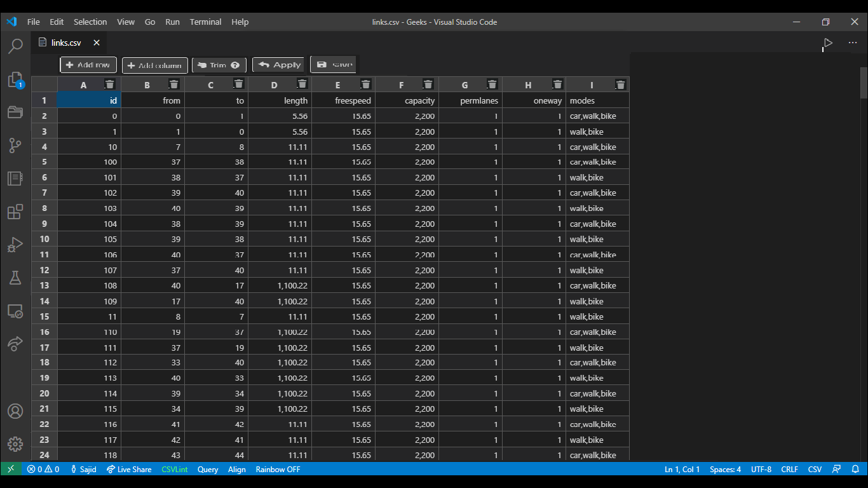Image resolution: width=868 pixels, height=488 pixels.
Task: Click the Run play icon top right
Action: (827, 43)
